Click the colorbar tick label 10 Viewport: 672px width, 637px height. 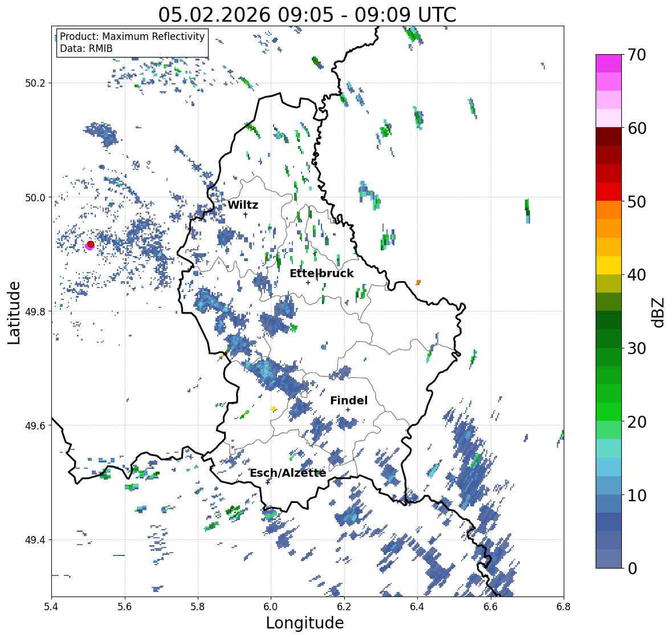tap(637, 495)
